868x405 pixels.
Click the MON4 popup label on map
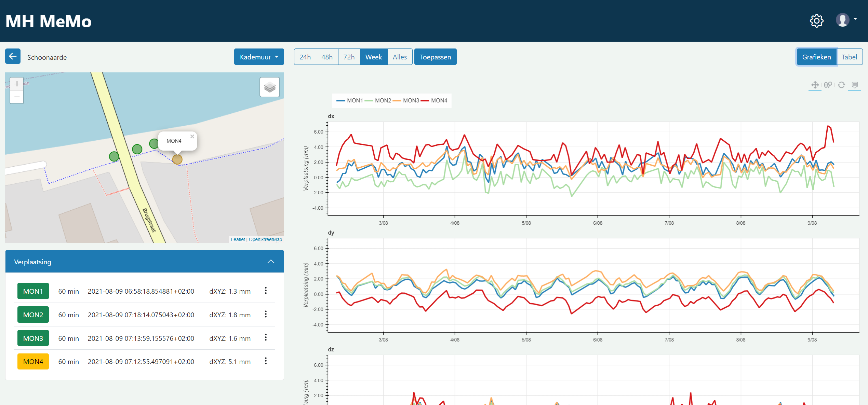coord(174,141)
